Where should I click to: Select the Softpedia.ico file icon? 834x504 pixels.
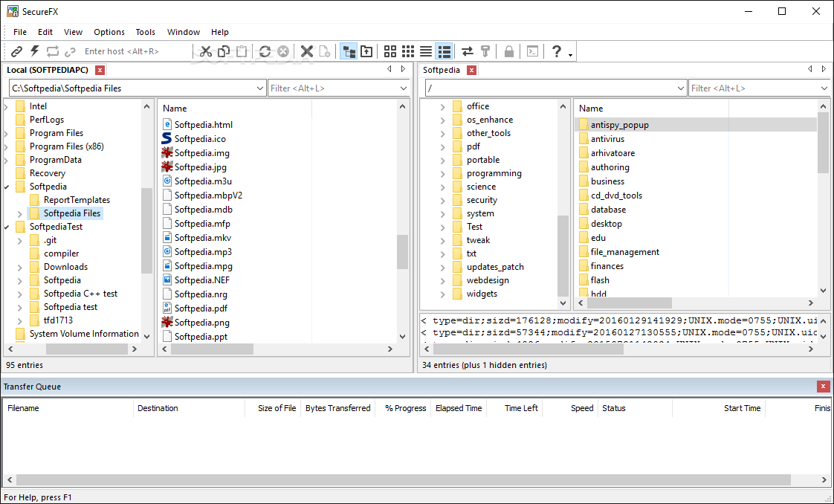(167, 139)
